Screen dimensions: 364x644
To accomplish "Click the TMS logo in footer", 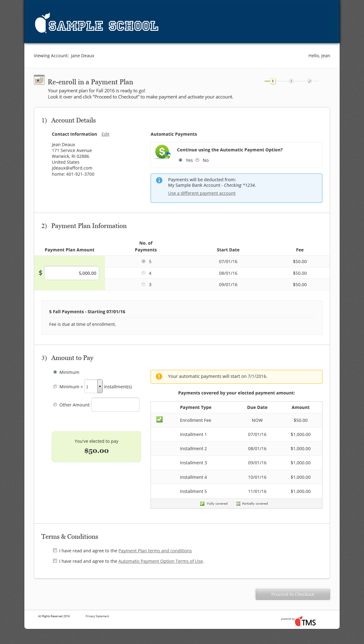I will point(305,622).
